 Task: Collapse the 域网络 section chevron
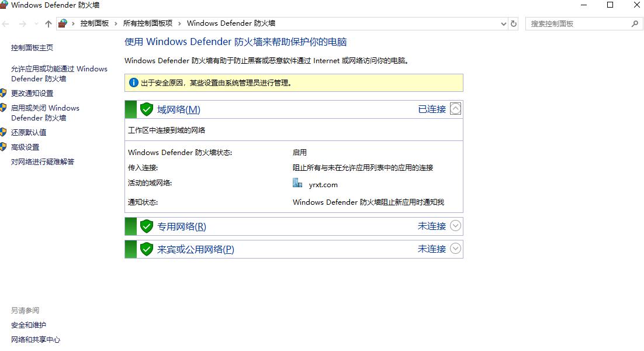(455, 109)
